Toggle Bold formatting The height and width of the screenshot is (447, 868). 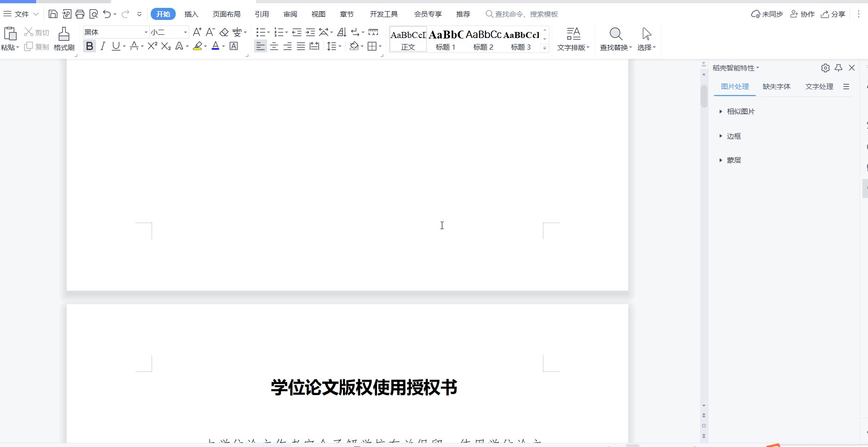(89, 46)
